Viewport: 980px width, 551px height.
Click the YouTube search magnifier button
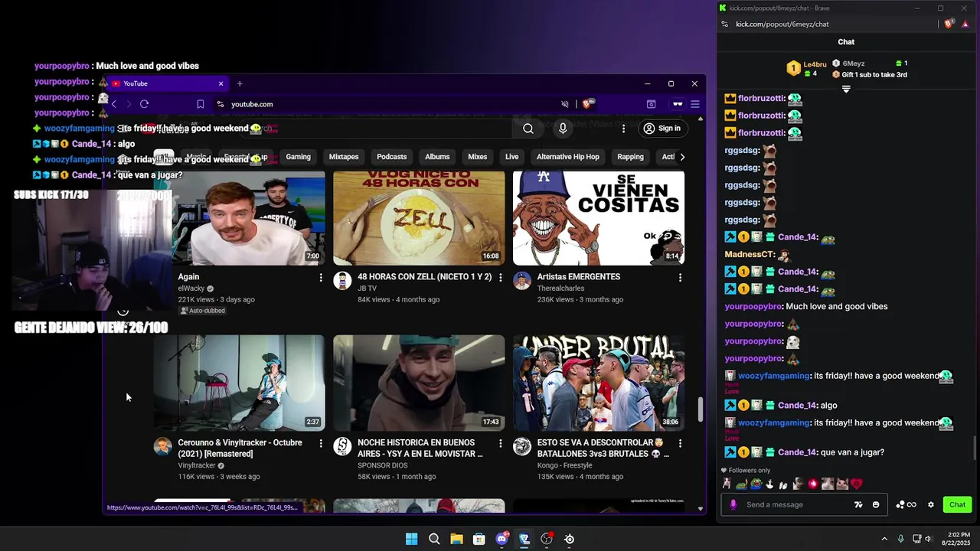(528, 129)
